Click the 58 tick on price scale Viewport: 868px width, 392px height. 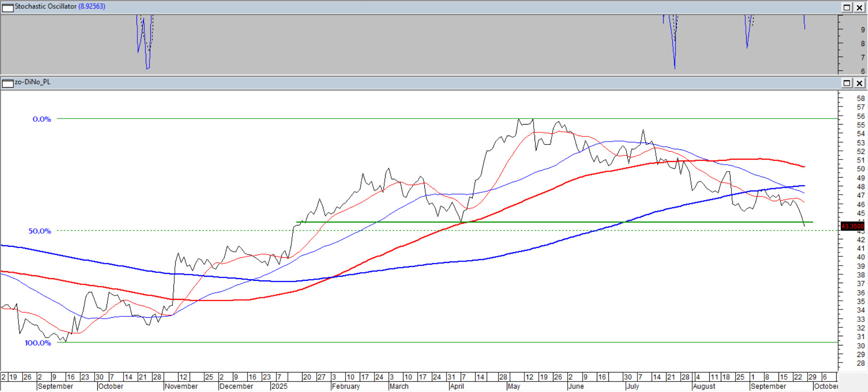[861, 98]
